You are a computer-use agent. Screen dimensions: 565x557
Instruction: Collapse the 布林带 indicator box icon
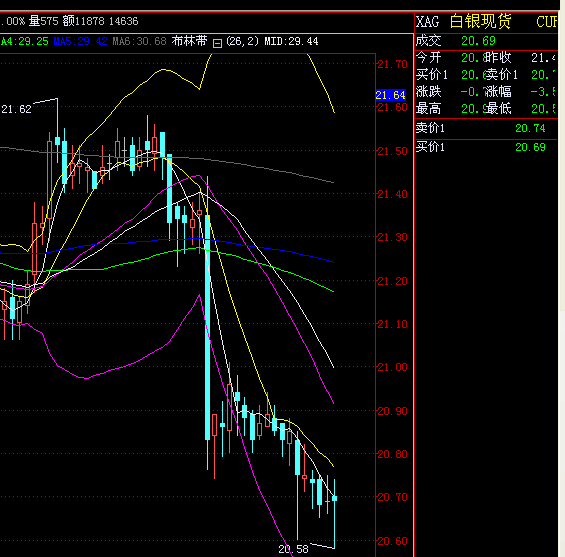(217, 44)
